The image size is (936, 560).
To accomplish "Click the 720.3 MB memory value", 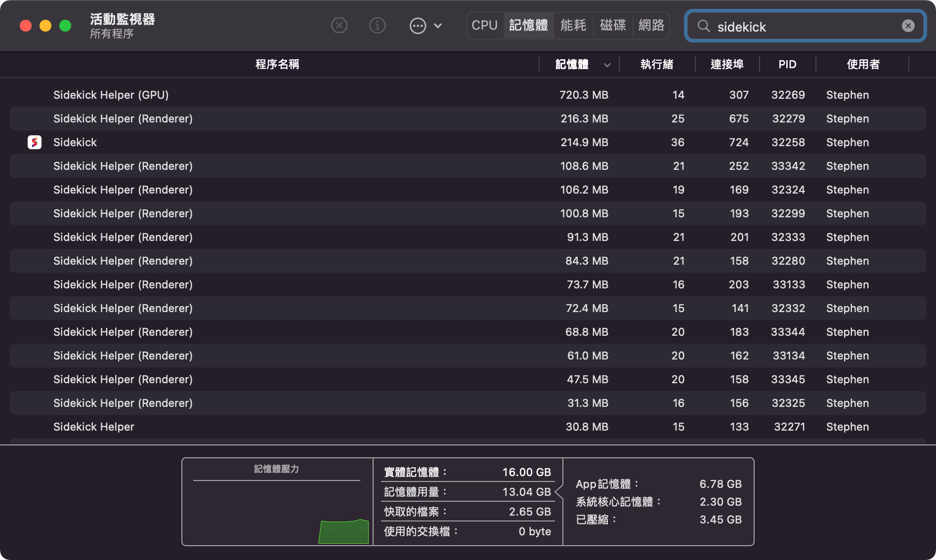I will pyautogui.click(x=584, y=95).
